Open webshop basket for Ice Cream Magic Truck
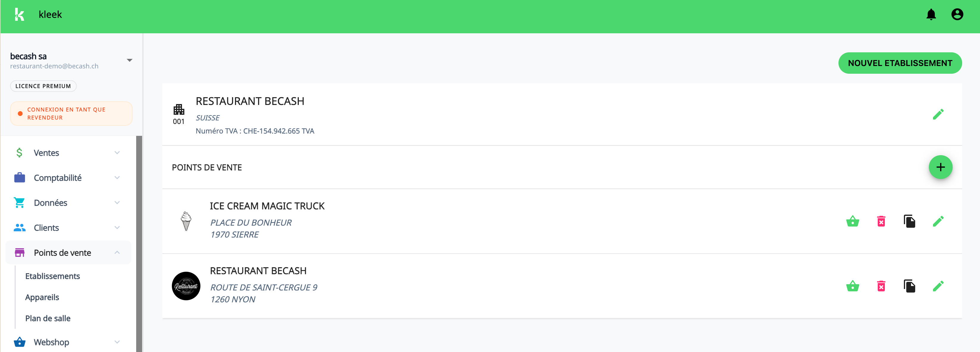The image size is (980, 352). click(x=852, y=221)
